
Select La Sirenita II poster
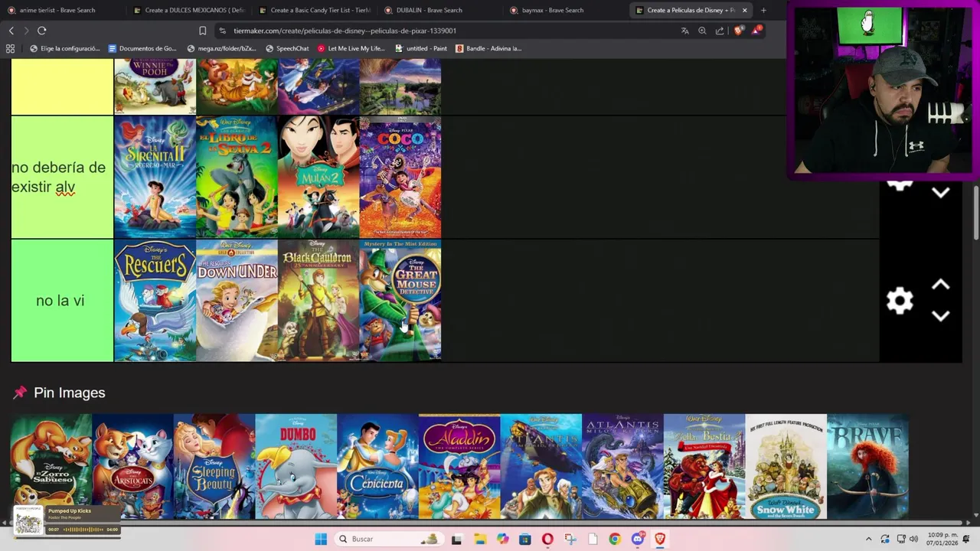[x=155, y=178]
